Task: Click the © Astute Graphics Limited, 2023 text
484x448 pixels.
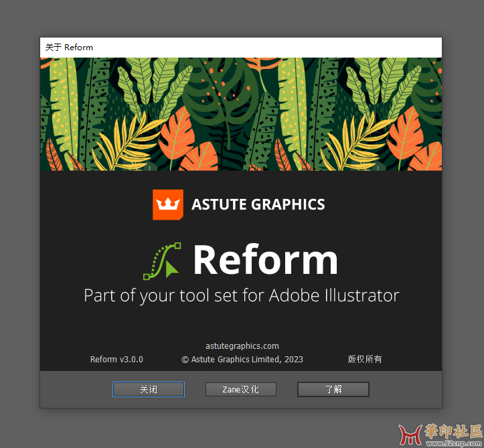Action: (x=242, y=360)
